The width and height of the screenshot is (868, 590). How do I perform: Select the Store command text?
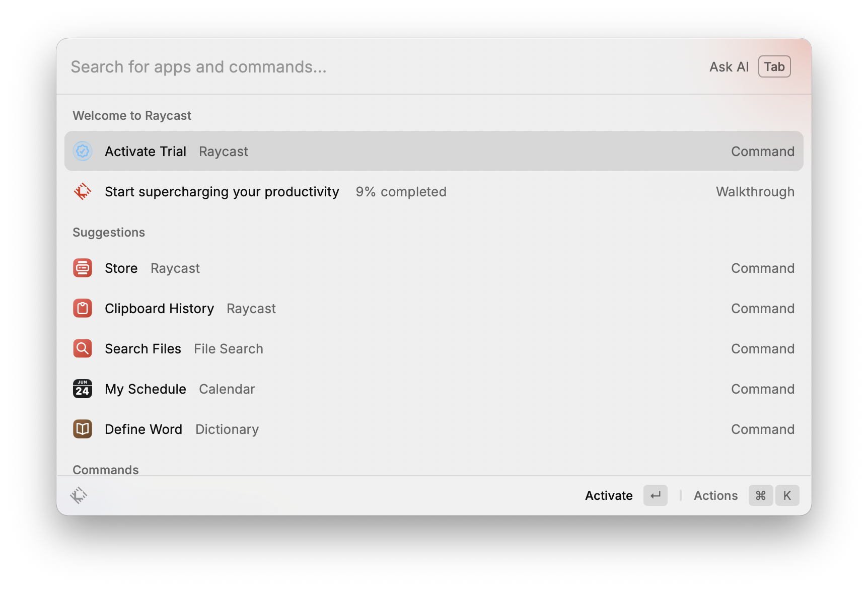(121, 268)
